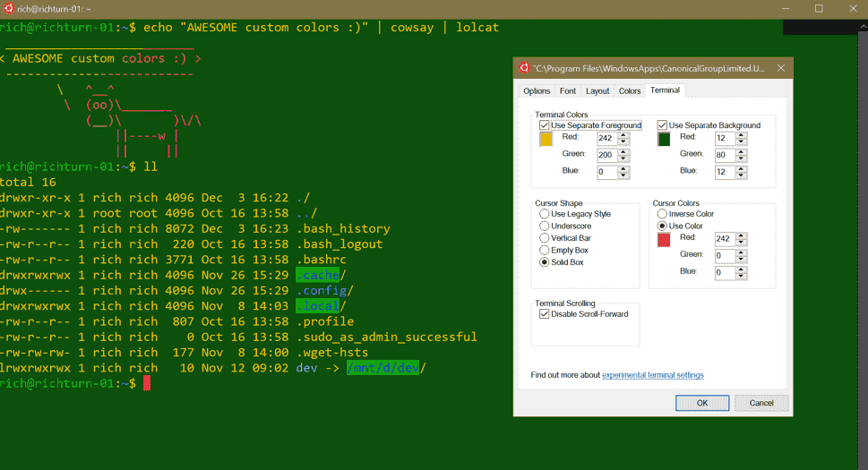The height and width of the screenshot is (470, 868).
Task: Open the Colors tab
Action: [x=630, y=91]
